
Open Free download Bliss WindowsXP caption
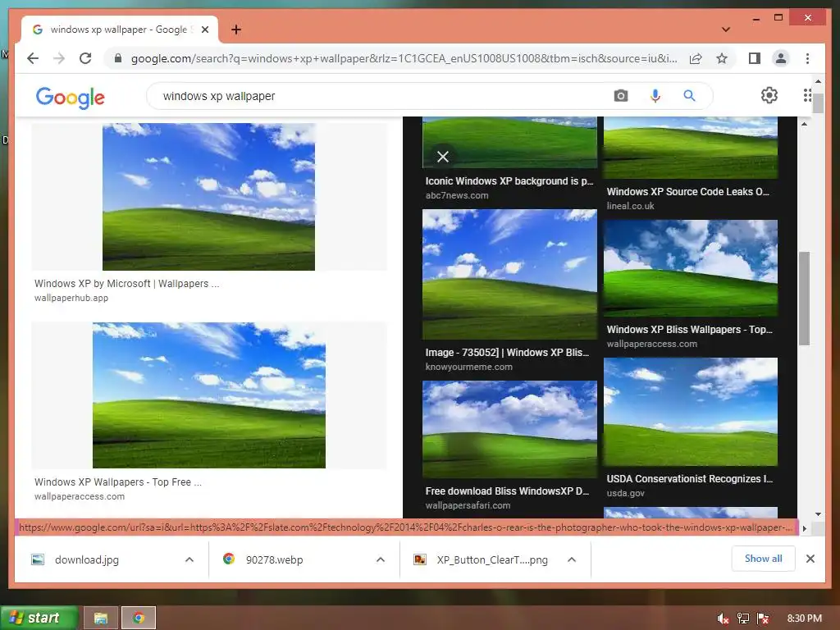point(507,491)
